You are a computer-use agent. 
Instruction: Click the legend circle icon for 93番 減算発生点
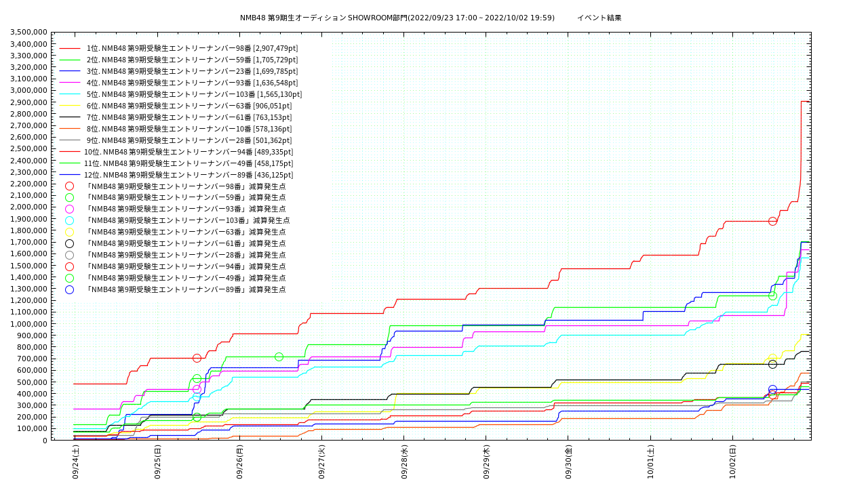[x=69, y=209]
